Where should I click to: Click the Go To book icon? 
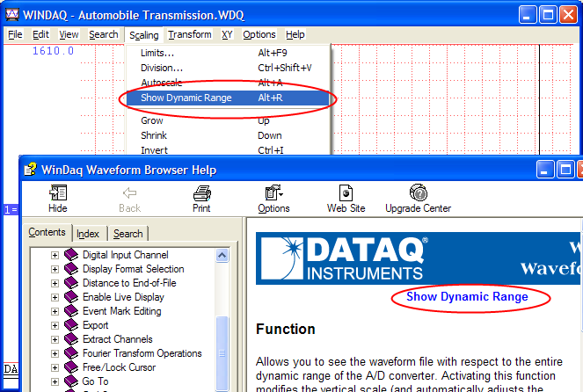[71, 381]
